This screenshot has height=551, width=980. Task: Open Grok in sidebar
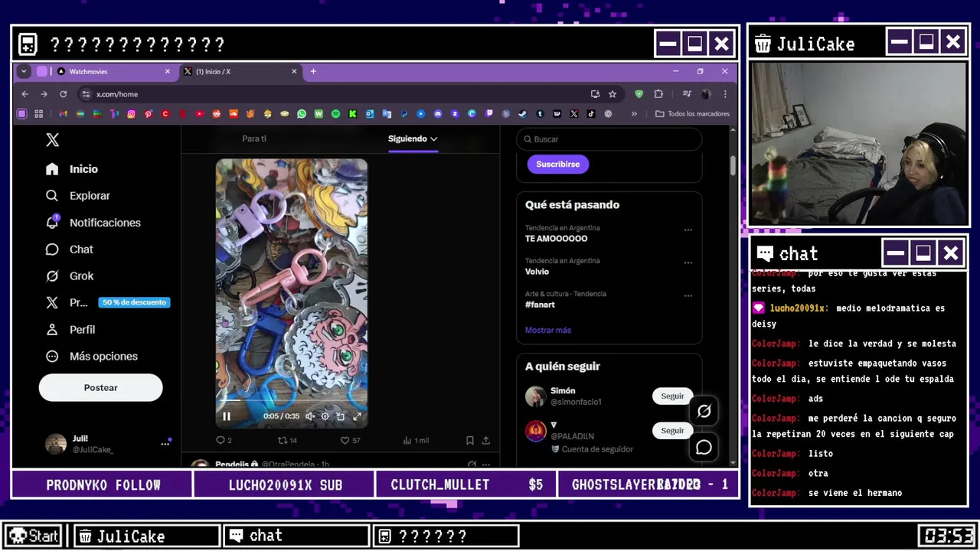coord(70,276)
